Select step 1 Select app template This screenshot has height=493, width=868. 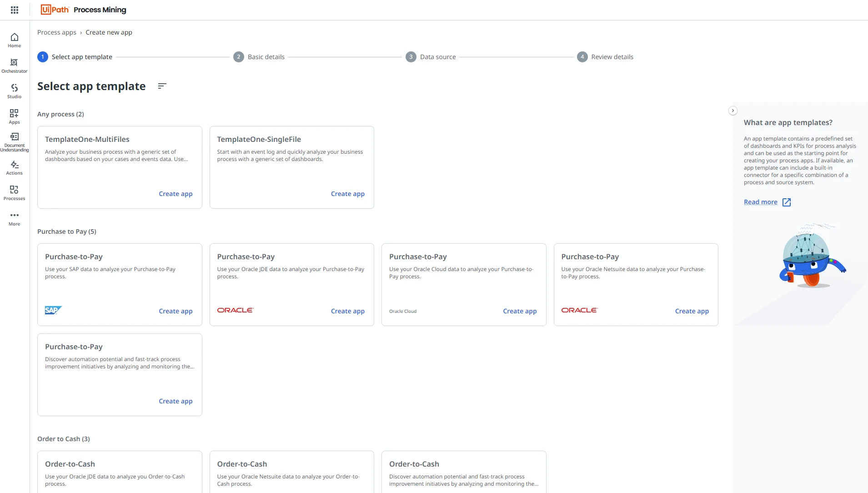75,57
